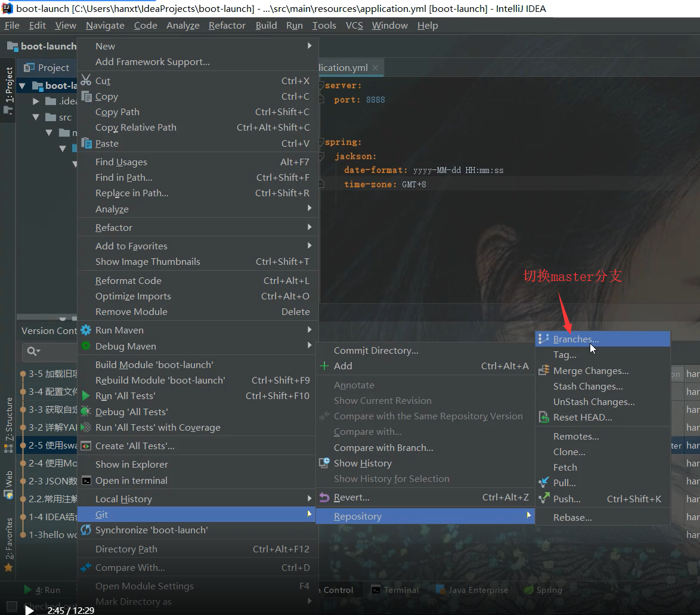The image size is (700, 615).
Task: Expand the .idea folder node
Action: coord(36,101)
